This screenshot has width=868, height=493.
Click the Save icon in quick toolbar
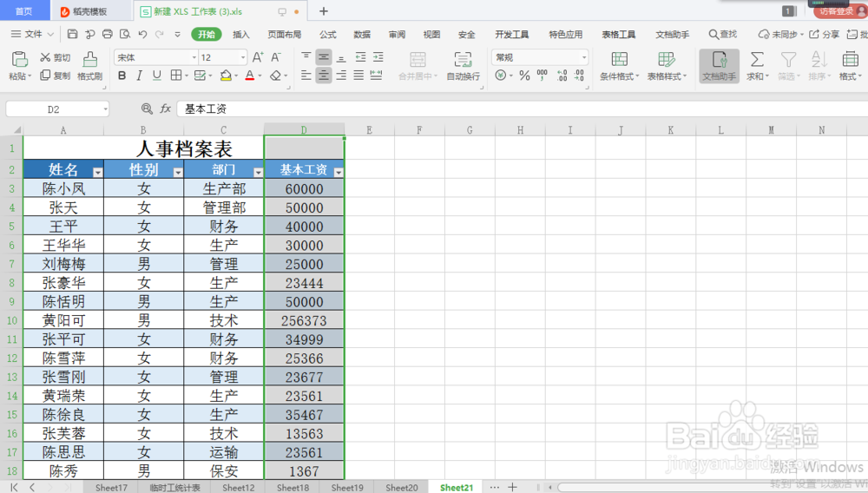72,35
